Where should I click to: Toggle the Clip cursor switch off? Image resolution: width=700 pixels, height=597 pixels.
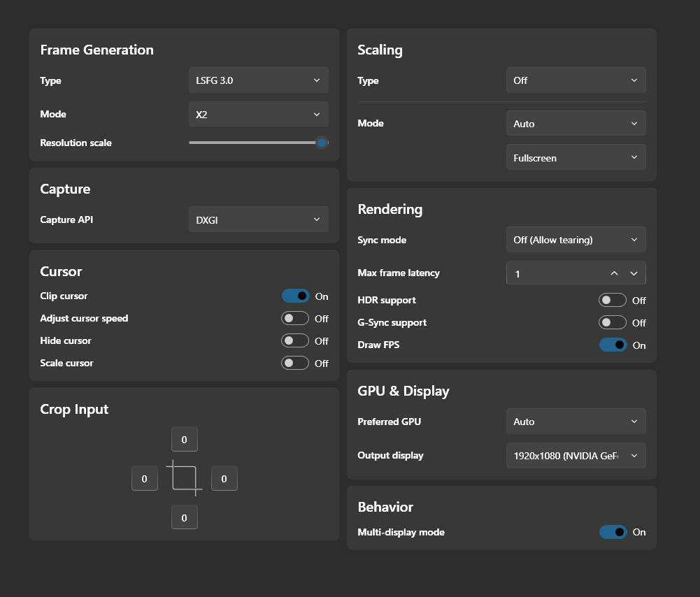pos(295,296)
